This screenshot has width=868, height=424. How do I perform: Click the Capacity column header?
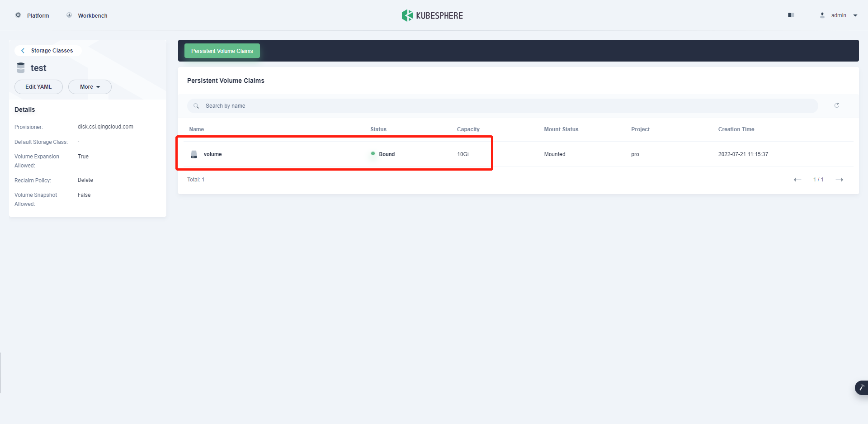pos(468,129)
